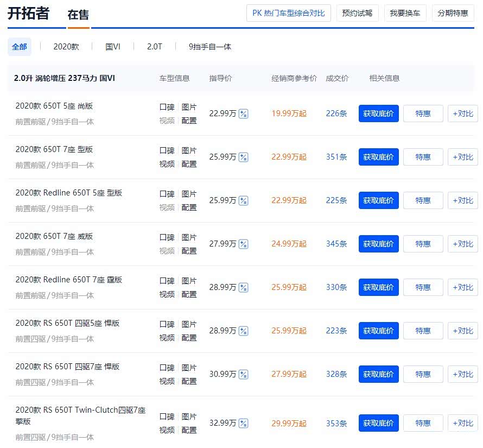483x448 pixels.
Task: Click 获取底价 for 650T 7座 威版
Action: pyautogui.click(x=379, y=244)
